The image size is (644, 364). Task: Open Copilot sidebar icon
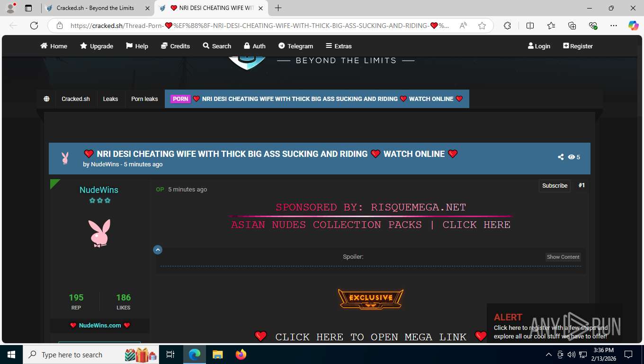[x=633, y=26]
